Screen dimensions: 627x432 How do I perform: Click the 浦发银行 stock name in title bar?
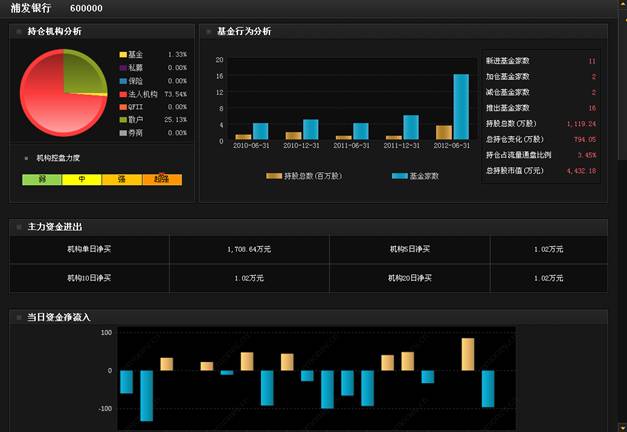click(30, 8)
